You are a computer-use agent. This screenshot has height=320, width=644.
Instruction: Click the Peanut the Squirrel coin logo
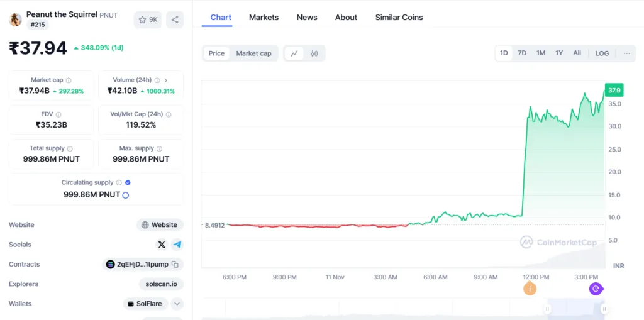[16, 19]
